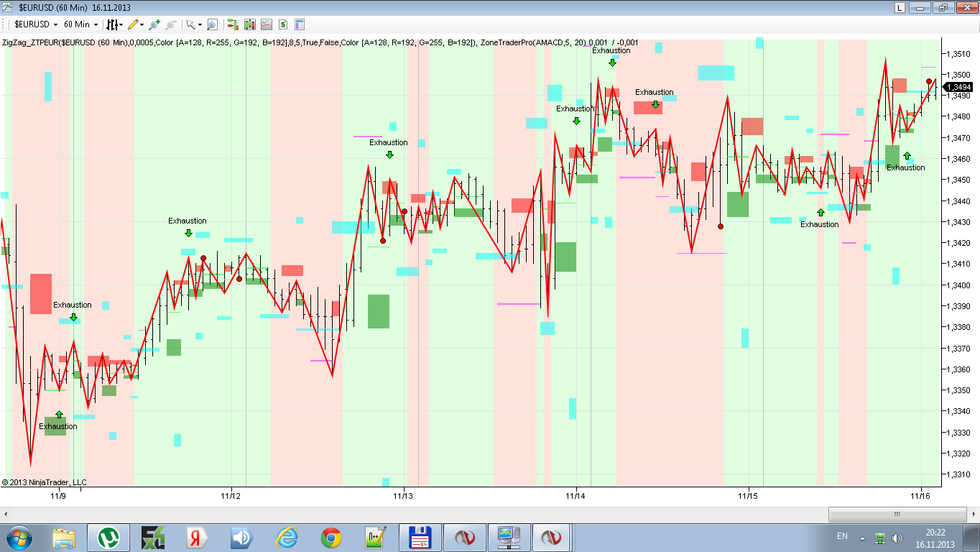
Task: Expand the 60 Min interval dropdown
Action: [96, 24]
